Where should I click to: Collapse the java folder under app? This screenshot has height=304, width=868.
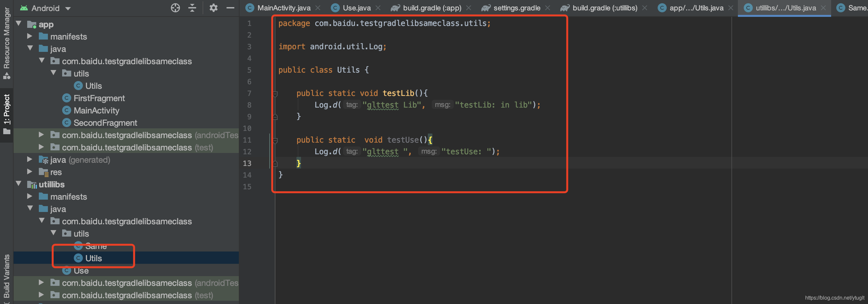coord(30,48)
